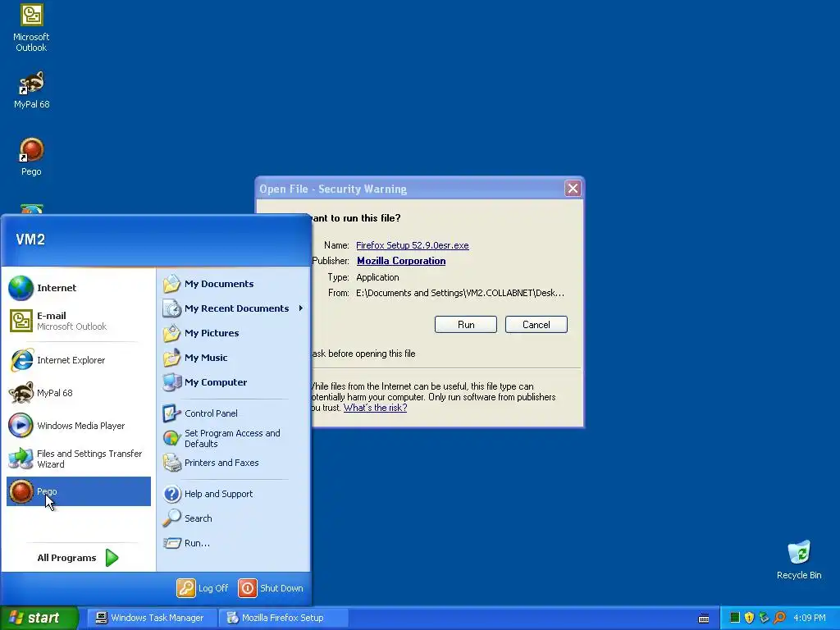The image size is (840, 630).
Task: Close the Open File Security Warning dialog
Action: point(573,189)
